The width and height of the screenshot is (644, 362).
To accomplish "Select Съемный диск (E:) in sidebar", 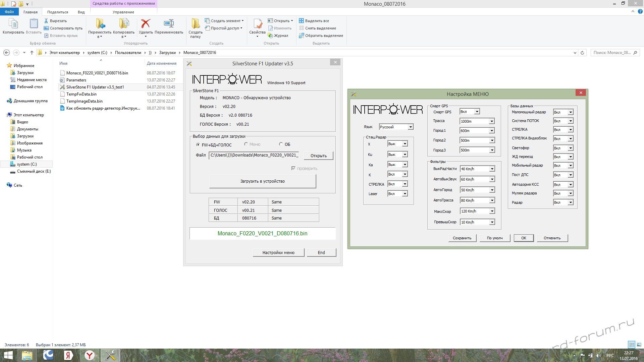I will coord(34,171).
